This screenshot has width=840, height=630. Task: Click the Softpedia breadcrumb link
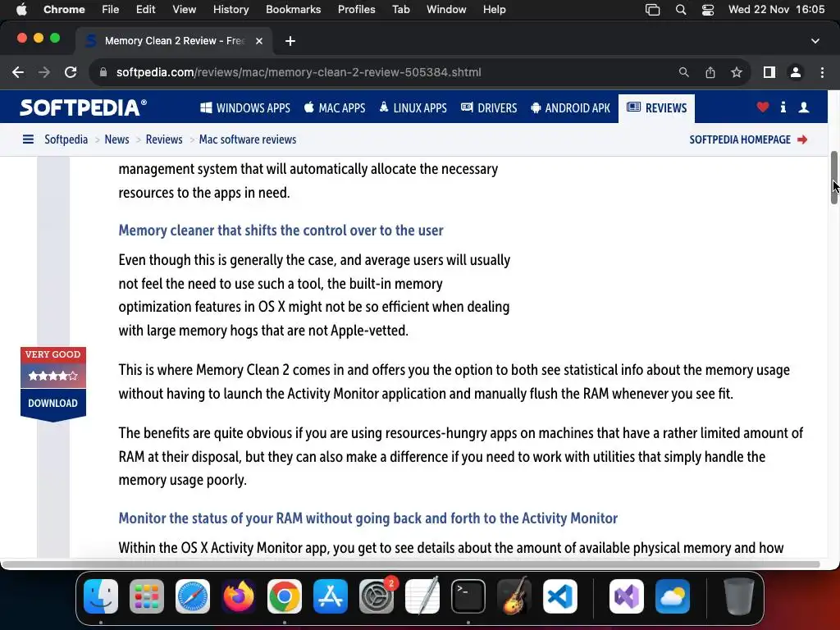coord(66,139)
